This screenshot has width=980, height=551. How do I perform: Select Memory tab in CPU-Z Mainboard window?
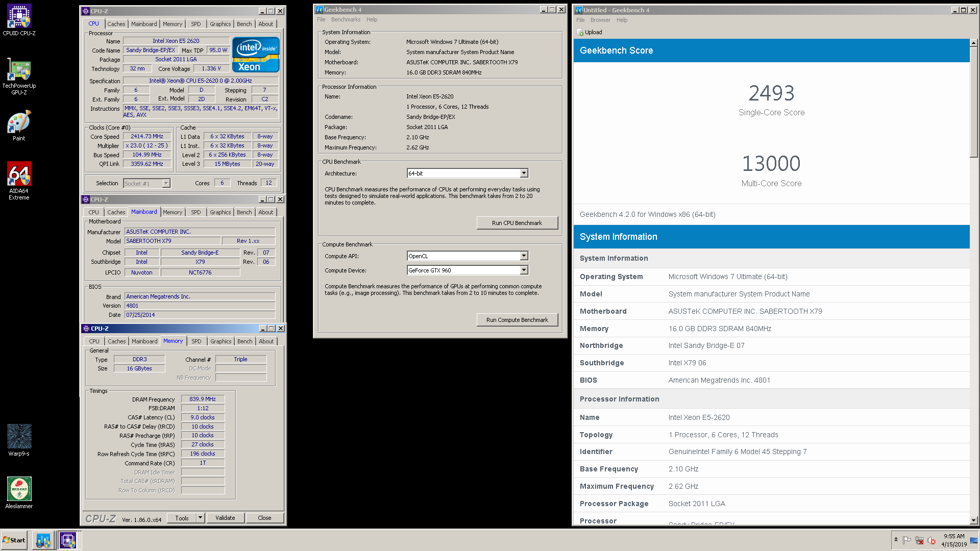coord(173,212)
